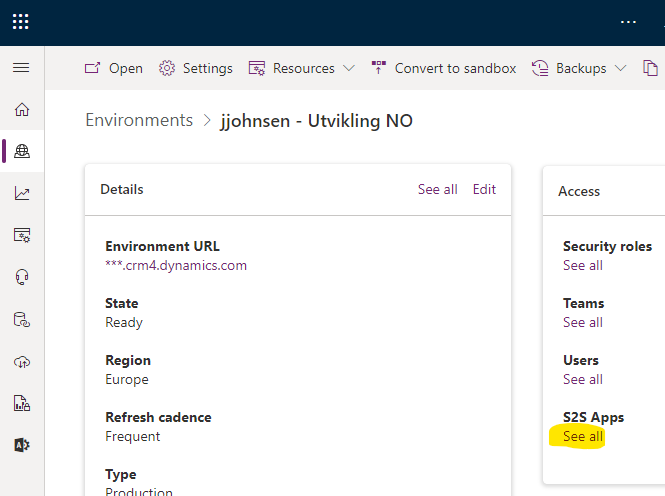The width and height of the screenshot is (665, 496).
Task: Click the Environment URL label
Action: [162, 246]
